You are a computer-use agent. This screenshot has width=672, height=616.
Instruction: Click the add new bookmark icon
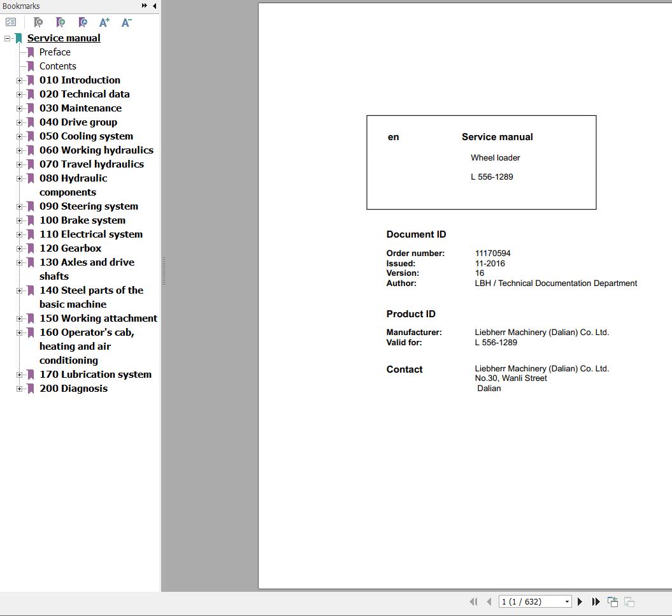(61, 22)
